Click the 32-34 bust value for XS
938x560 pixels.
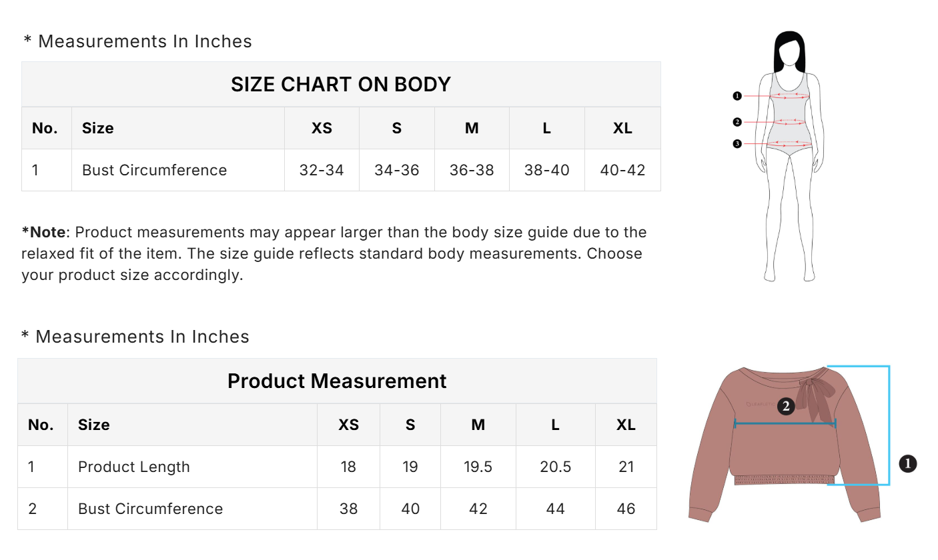pyautogui.click(x=322, y=170)
